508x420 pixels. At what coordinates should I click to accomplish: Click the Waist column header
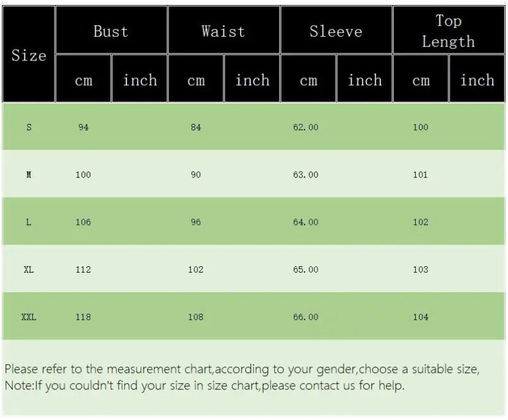click(x=224, y=31)
